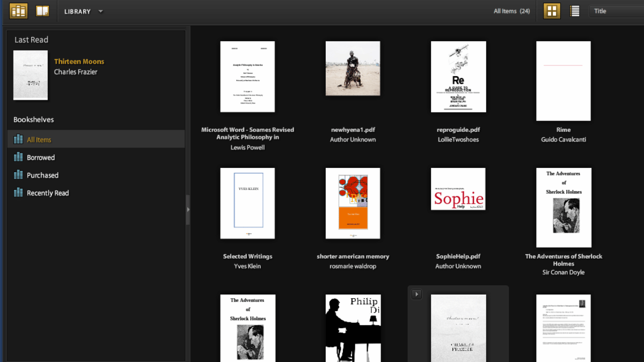Open the LIBRARY dropdown menu
The height and width of the screenshot is (362, 644).
84,11
